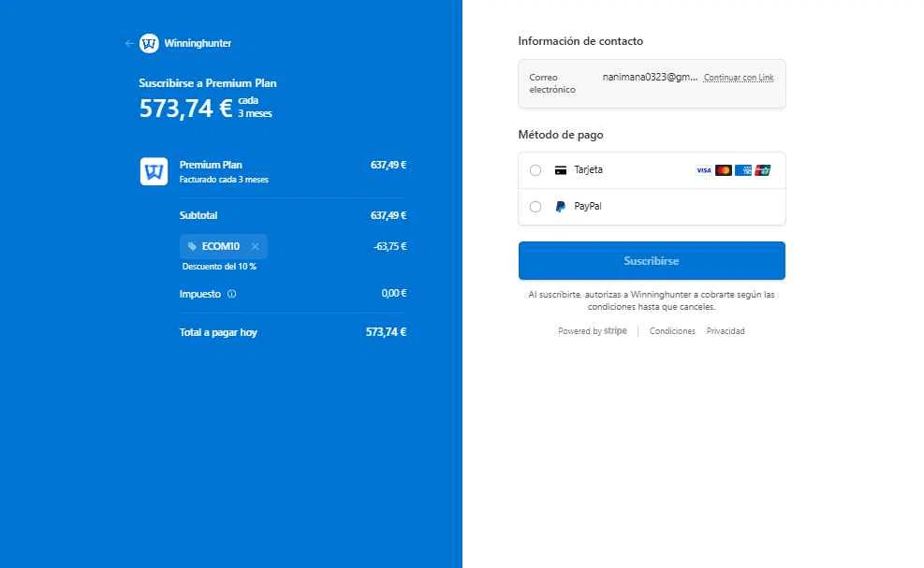
Task: Open the Continuar con Link option
Action: click(x=739, y=77)
